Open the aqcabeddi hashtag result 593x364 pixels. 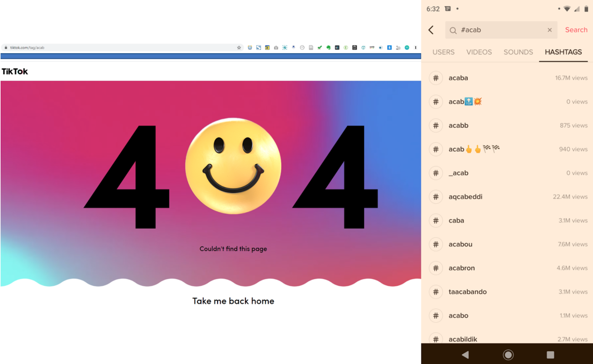(507, 196)
